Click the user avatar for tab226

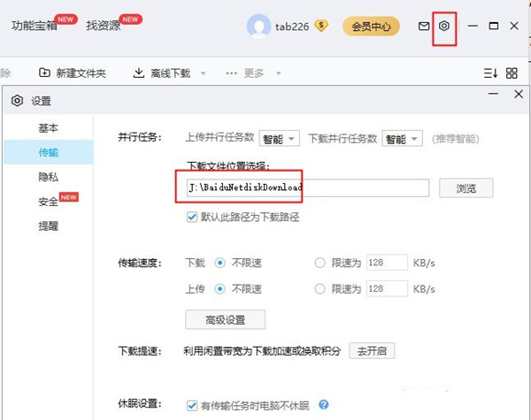[x=259, y=27]
